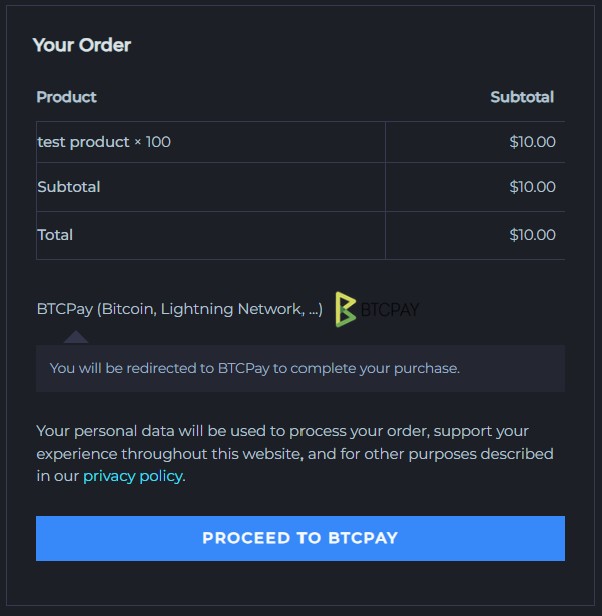Click the BTCPAY wordmark beside the logo
The width and height of the screenshot is (602, 616).
coord(390,310)
